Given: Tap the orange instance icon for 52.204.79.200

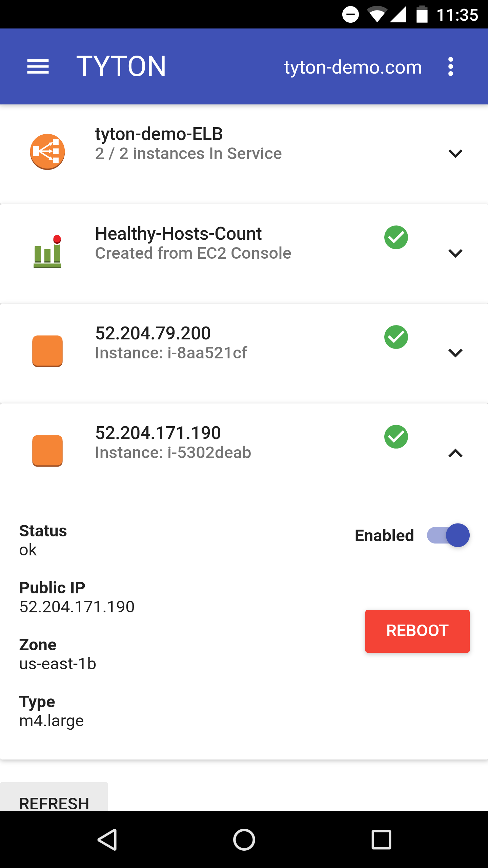Looking at the screenshot, I should [47, 351].
